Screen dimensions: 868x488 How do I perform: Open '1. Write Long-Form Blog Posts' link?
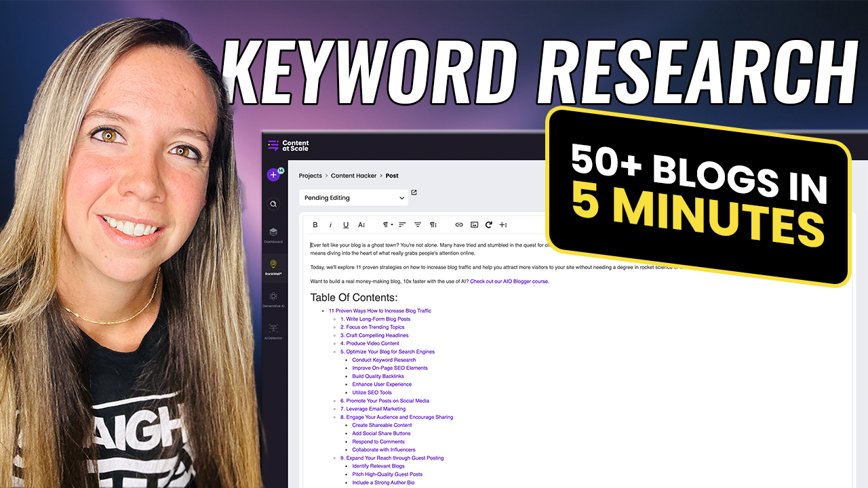(x=375, y=319)
